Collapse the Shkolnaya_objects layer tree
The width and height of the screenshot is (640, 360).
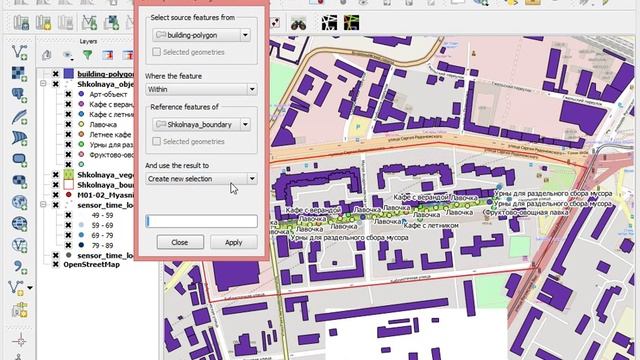[43, 84]
